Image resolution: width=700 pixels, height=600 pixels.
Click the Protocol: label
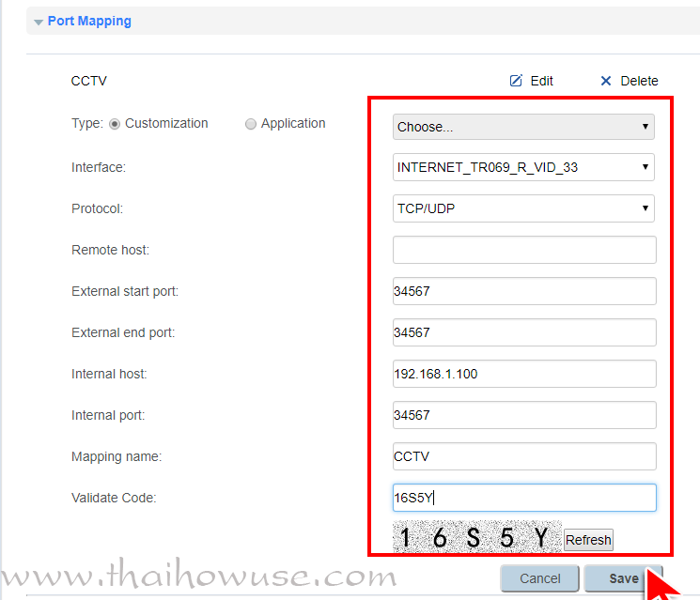click(x=98, y=208)
